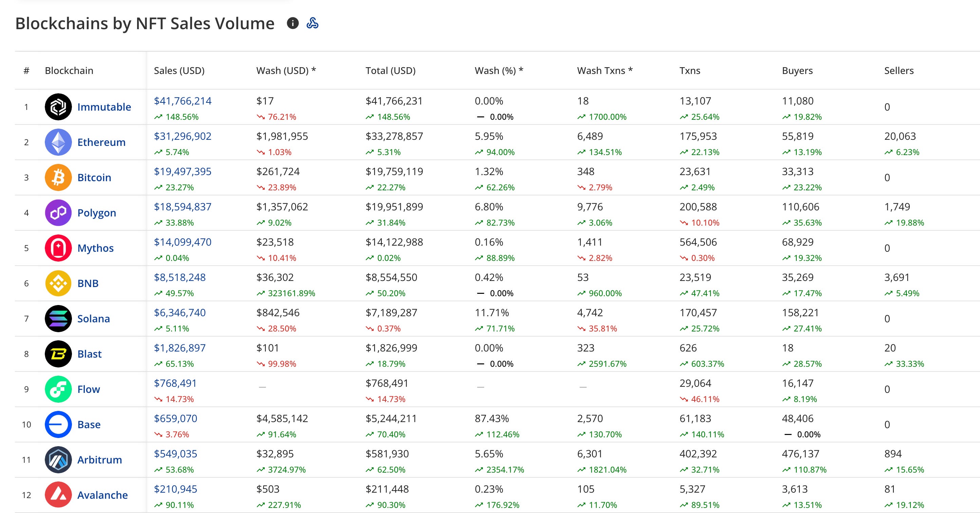The width and height of the screenshot is (980, 513).
Task: Click the webhook icon next to title
Action: click(312, 23)
